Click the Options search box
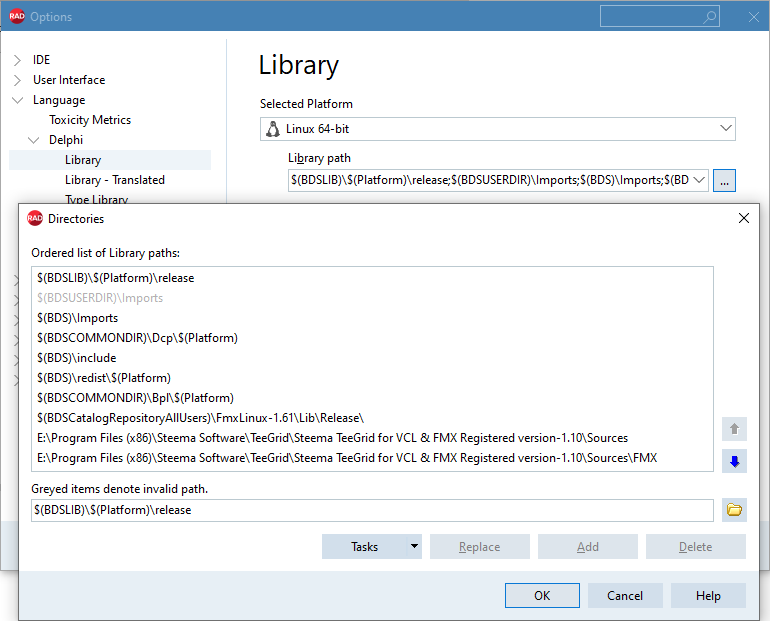 (660, 17)
